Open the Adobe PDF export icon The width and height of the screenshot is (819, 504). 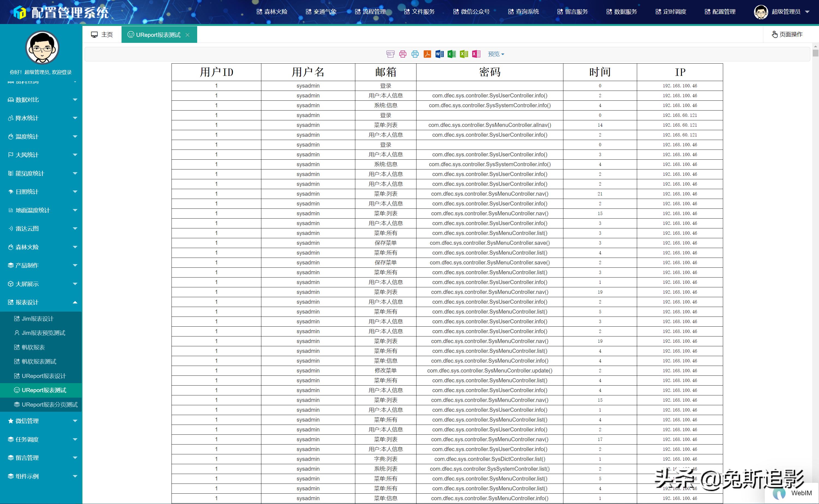coord(427,54)
